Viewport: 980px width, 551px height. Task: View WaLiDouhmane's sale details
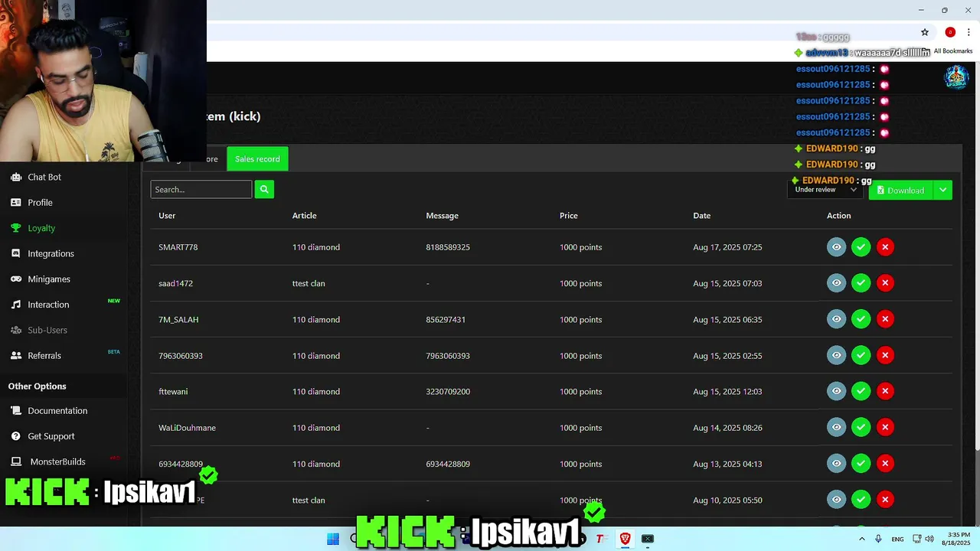[x=836, y=427]
